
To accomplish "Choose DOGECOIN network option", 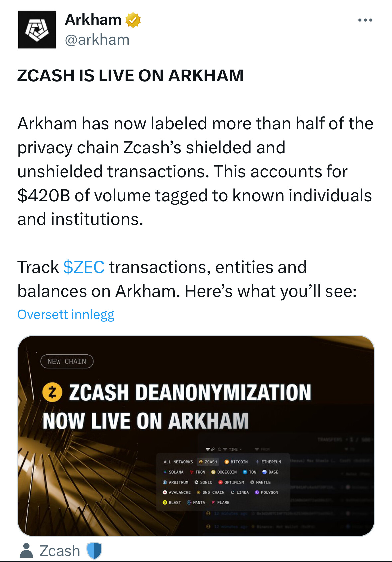I will coord(224,472).
